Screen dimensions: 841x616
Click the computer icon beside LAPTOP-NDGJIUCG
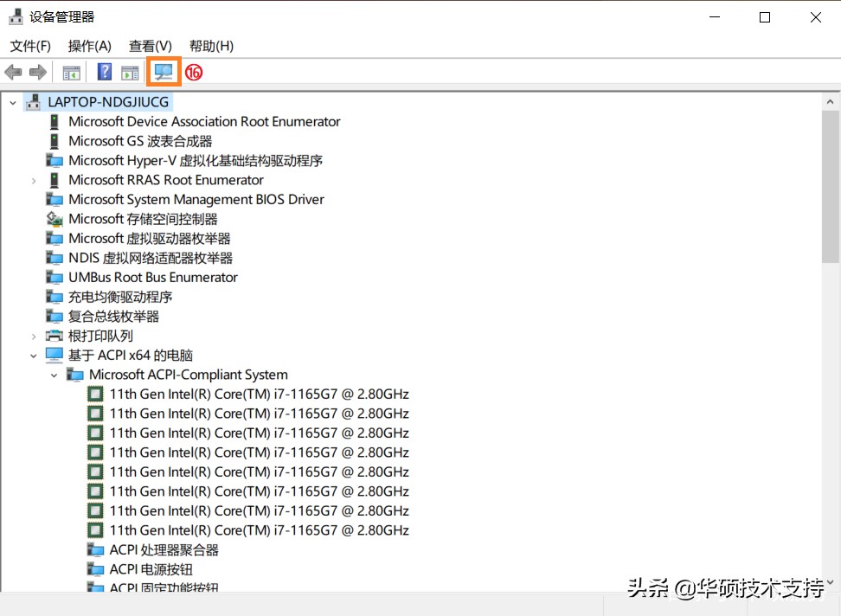point(33,102)
